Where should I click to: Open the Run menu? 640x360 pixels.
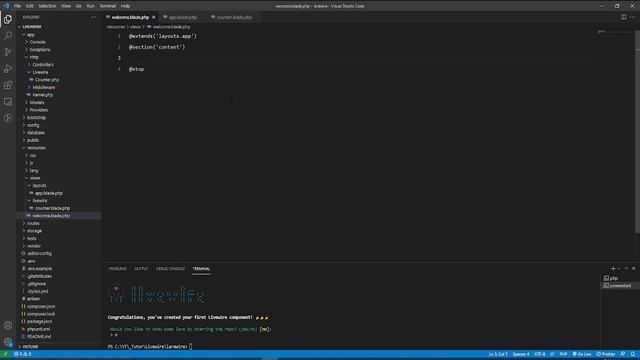pos(90,6)
